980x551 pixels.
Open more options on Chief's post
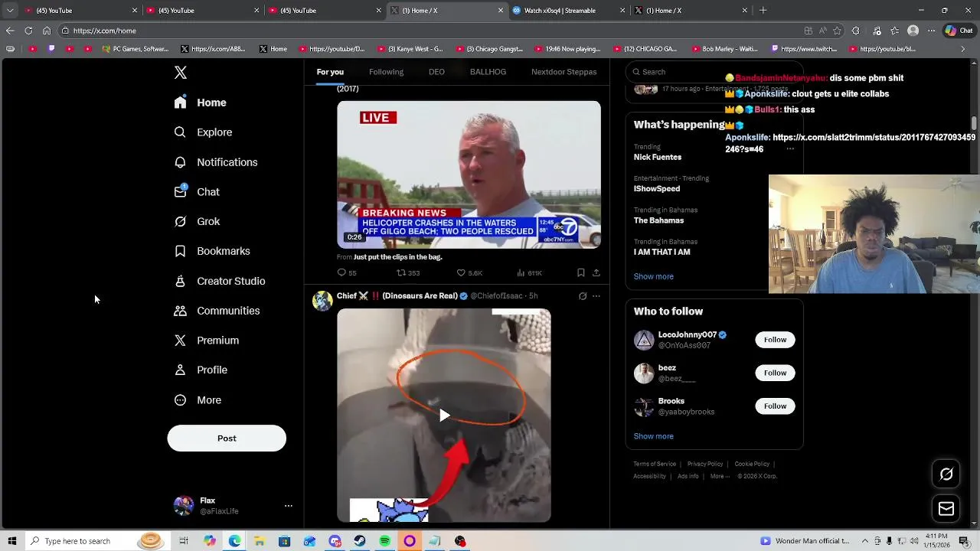click(596, 296)
